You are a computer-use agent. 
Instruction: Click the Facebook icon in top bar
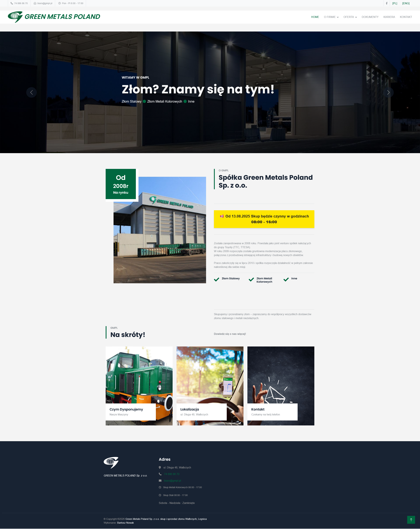click(x=387, y=3)
